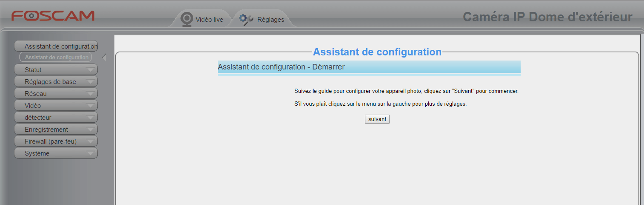644x205 pixels.
Task: Click the gear and wrench Réglages icon
Action: 246,19
